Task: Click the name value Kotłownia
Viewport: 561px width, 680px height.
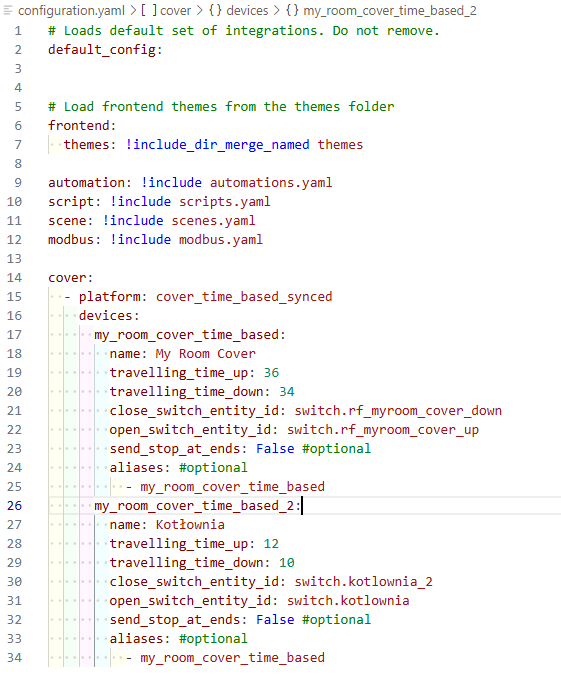Action: (x=190, y=525)
